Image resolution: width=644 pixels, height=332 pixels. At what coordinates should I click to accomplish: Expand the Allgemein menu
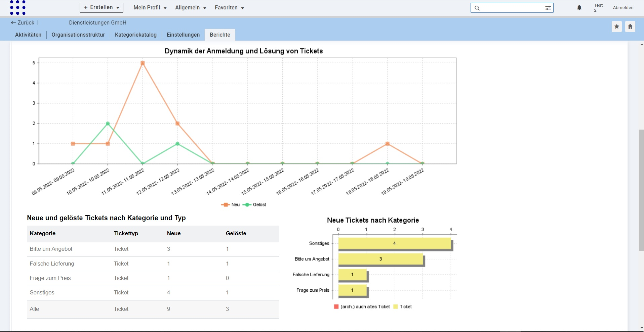point(191,7)
